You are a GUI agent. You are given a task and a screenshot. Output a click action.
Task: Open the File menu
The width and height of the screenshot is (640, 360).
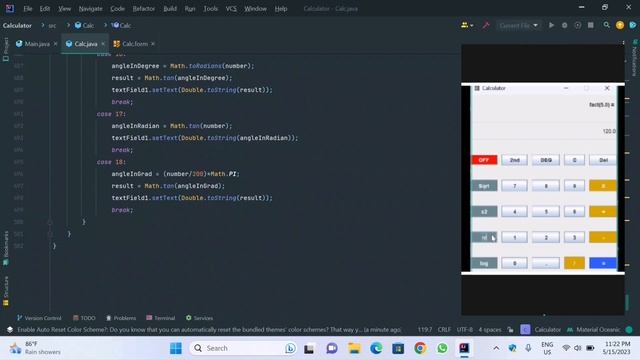(x=28, y=9)
